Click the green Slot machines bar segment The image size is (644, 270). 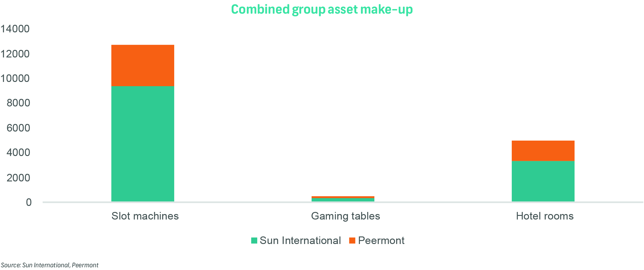pyautogui.click(x=143, y=144)
